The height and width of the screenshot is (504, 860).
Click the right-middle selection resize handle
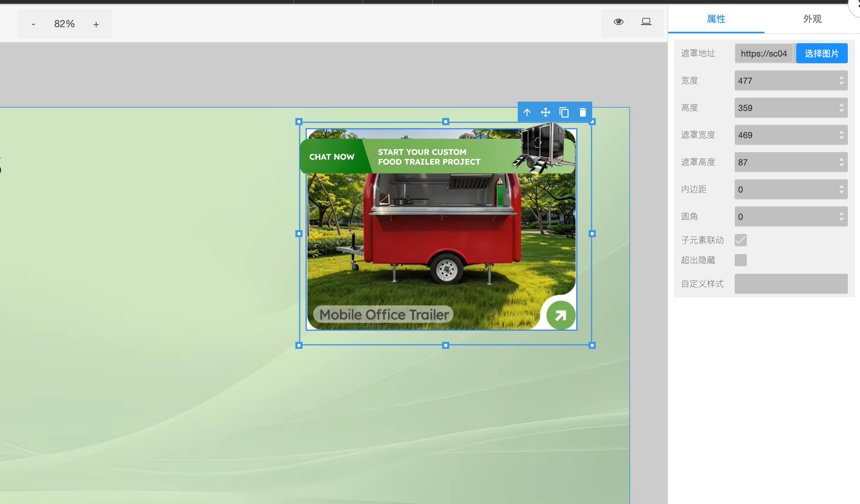592,234
